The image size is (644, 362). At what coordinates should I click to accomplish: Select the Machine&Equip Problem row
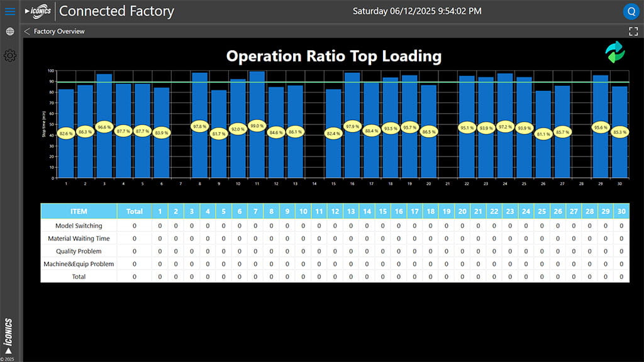click(79, 264)
